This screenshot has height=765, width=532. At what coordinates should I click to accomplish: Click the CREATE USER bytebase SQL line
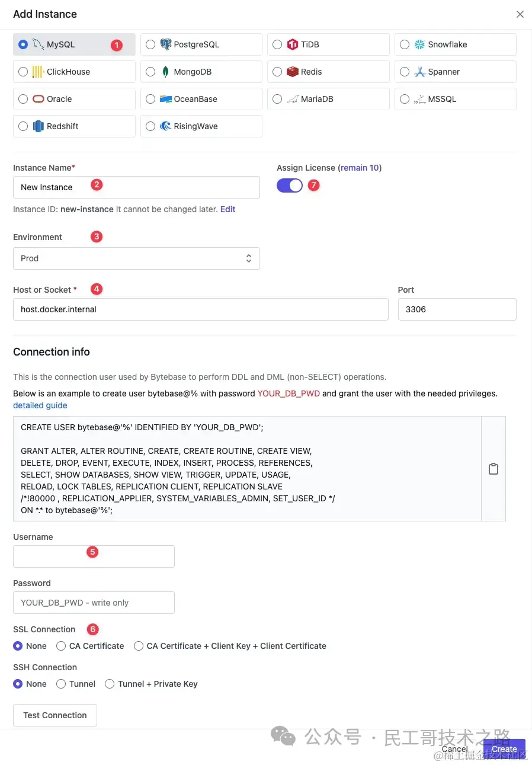tap(142, 427)
